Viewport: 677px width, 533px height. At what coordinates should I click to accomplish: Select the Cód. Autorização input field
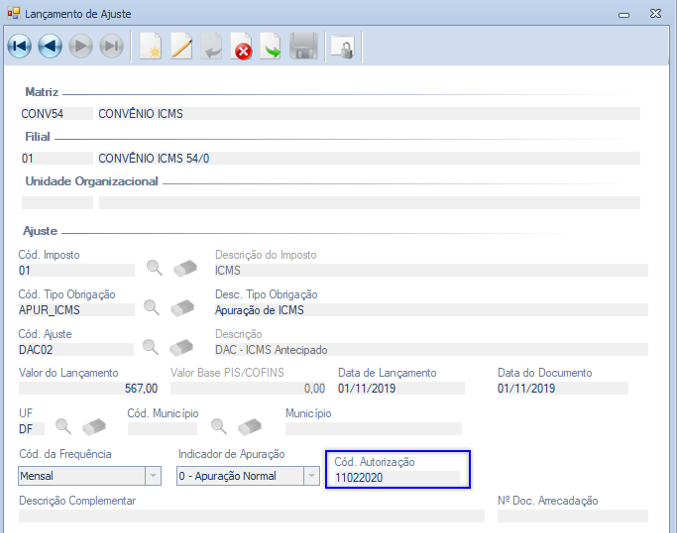[397, 478]
